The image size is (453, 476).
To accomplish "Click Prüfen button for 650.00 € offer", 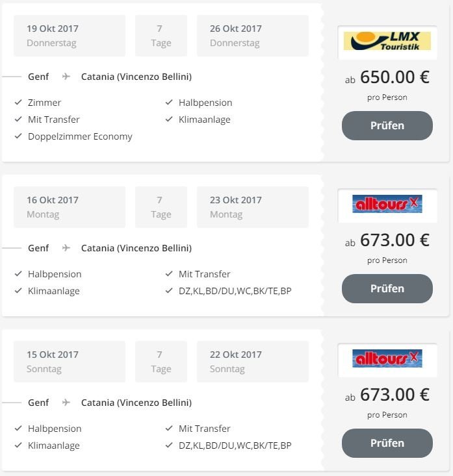I will click(387, 125).
